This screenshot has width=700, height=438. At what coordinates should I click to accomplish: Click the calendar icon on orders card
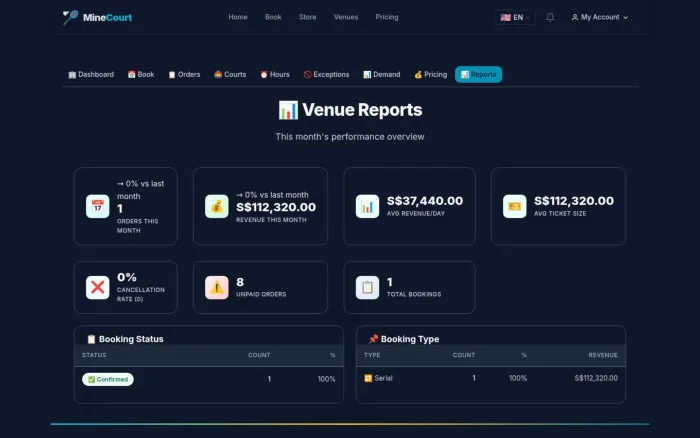click(x=97, y=206)
